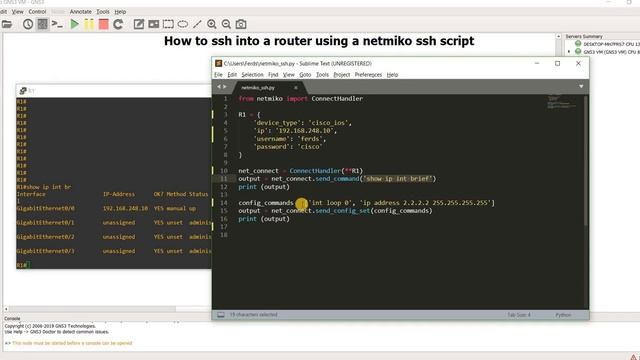This screenshot has width=640, height=360.
Task: Open Sublime Text Goto menu
Action: 305,75
